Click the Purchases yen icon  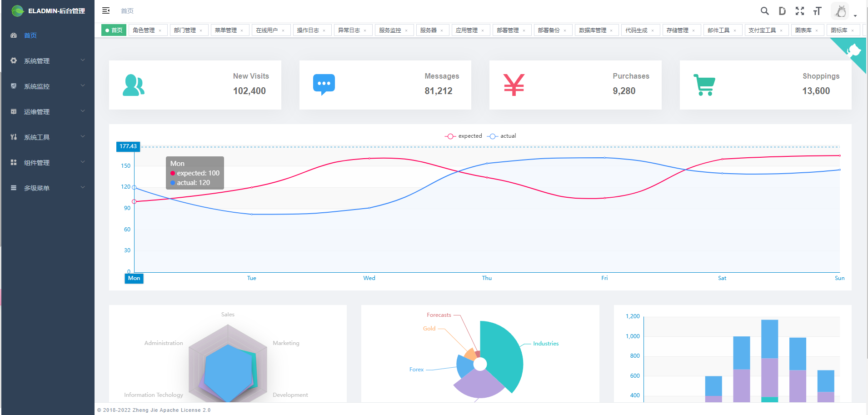514,85
